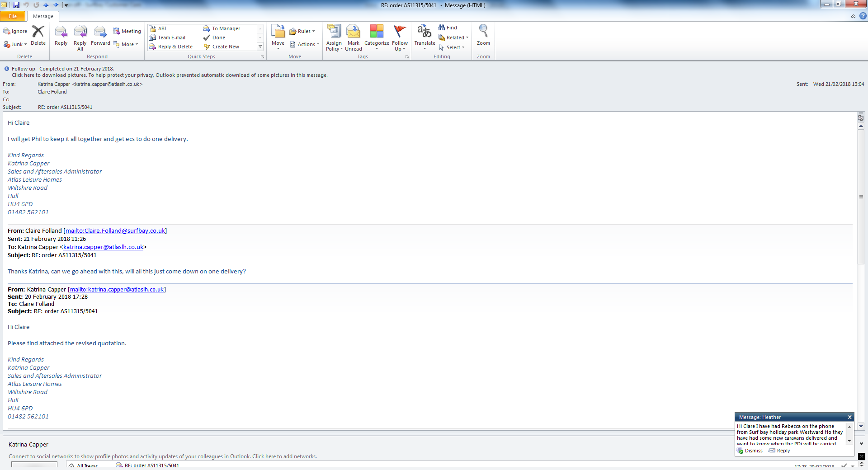Image resolution: width=868 pixels, height=470 pixels.
Task: Click the message body scroll-down arrow
Action: 861,426
